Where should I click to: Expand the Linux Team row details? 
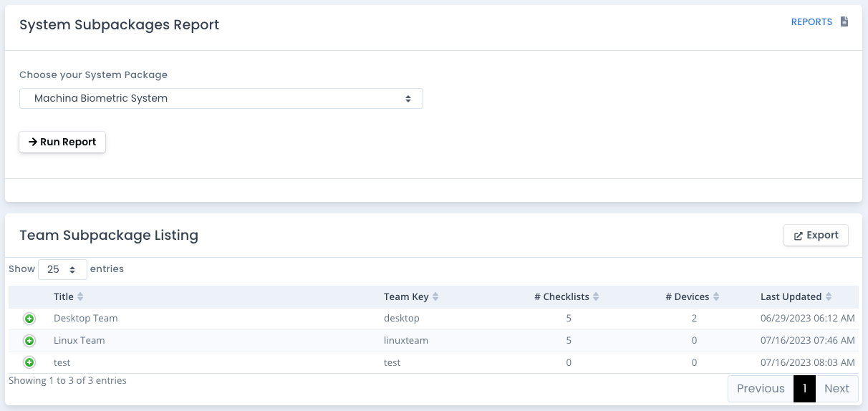(x=29, y=341)
